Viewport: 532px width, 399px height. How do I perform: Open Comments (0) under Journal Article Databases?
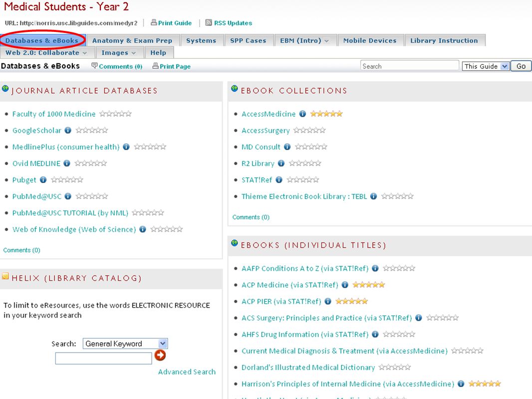22,250
